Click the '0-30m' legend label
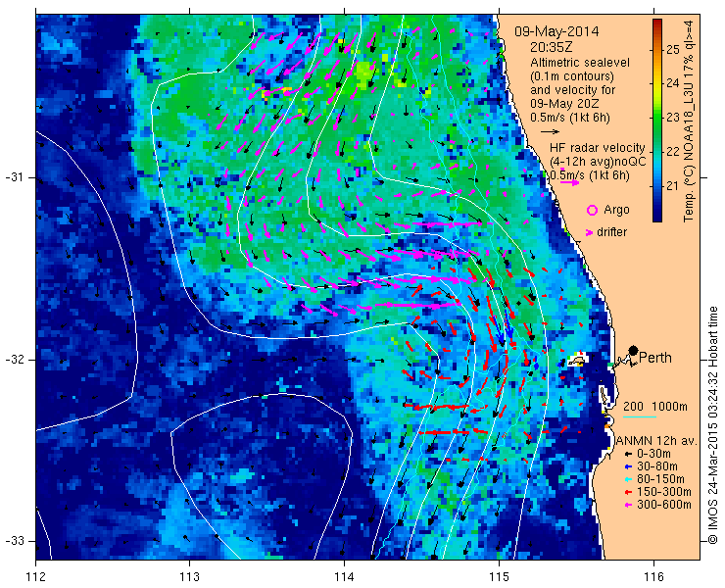 [x=653, y=454]
